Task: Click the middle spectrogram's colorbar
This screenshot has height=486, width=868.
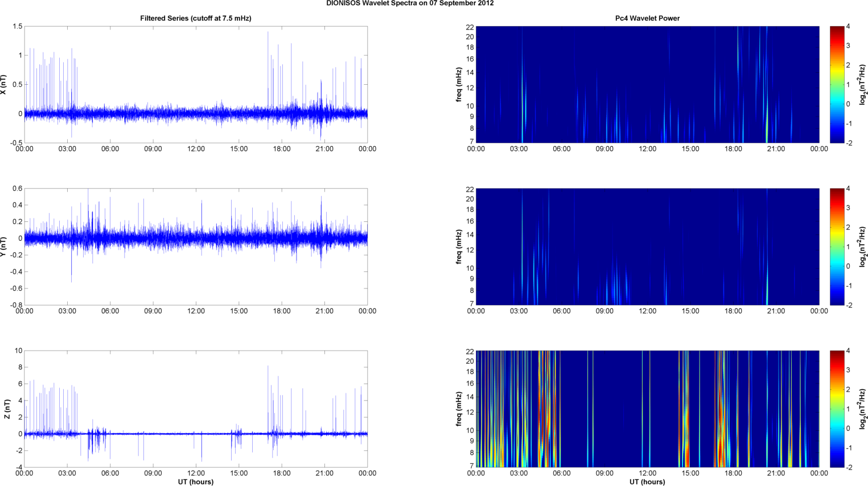Action: tap(837, 246)
